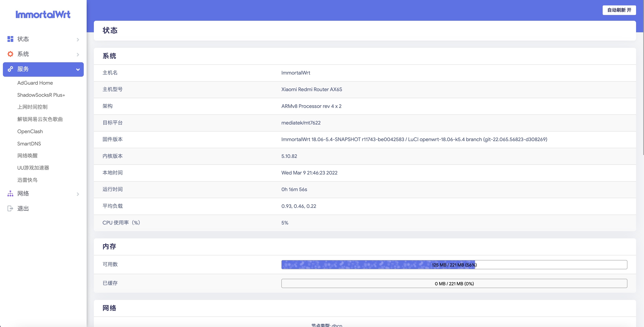Click the cached memory progress bar
The image size is (644, 327).
tap(454, 284)
